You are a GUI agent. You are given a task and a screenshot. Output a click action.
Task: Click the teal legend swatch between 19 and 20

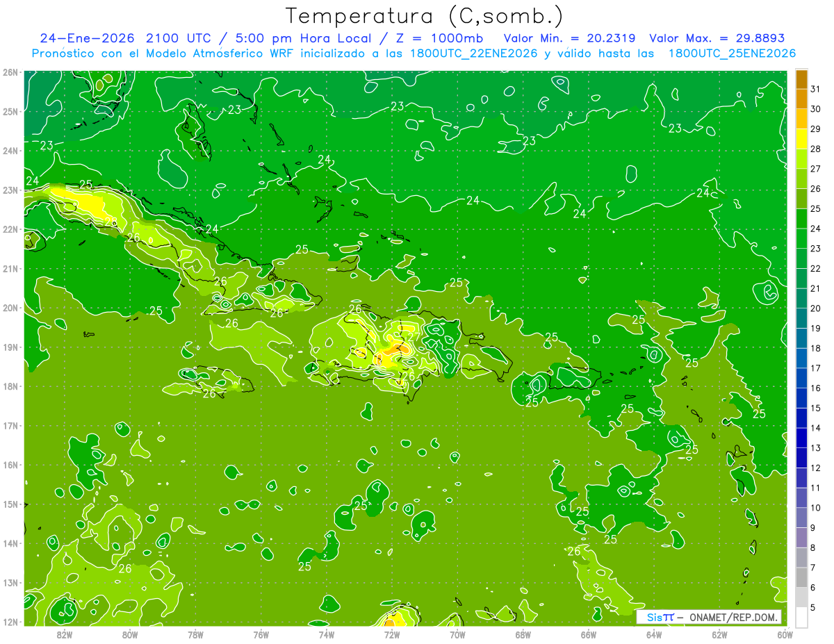[x=801, y=318]
